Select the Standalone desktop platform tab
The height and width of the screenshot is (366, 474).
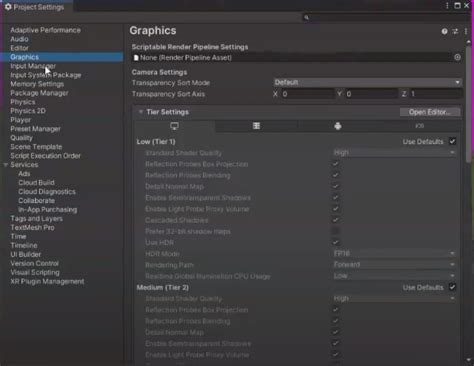click(174, 126)
